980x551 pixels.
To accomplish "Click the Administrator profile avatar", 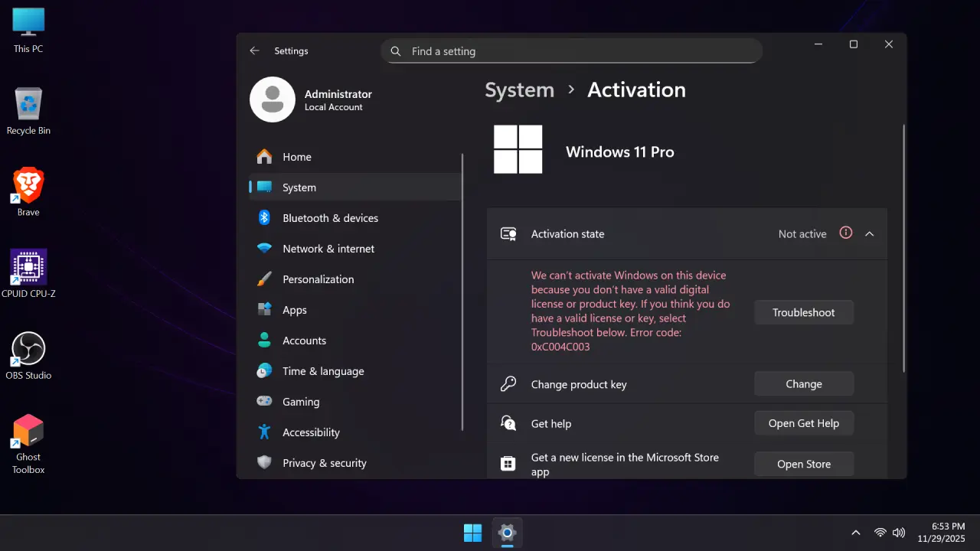I will pyautogui.click(x=273, y=99).
